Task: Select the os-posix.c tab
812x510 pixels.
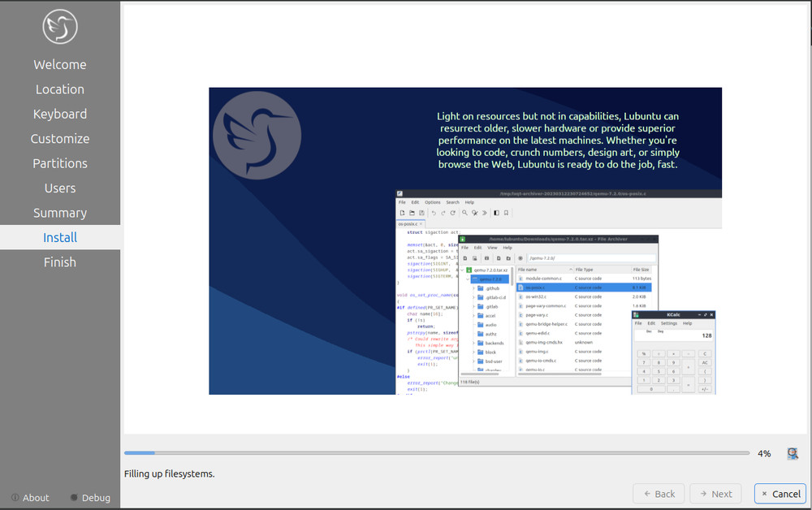Action: [407, 224]
